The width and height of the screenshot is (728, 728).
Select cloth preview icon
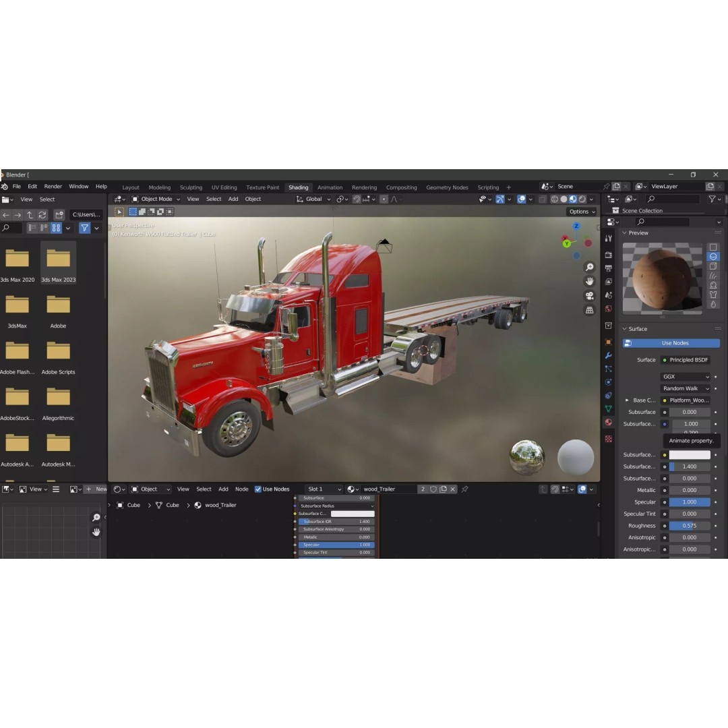[713, 295]
